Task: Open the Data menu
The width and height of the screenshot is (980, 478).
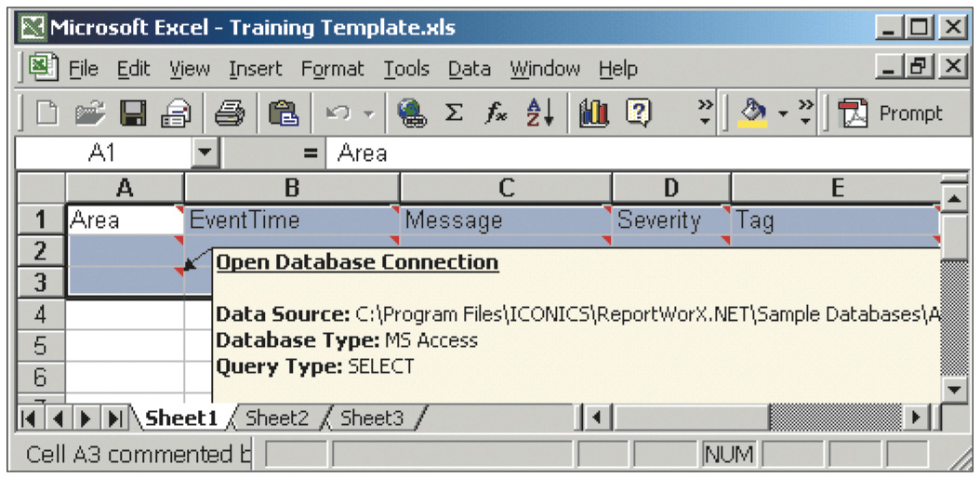Action: (470, 69)
